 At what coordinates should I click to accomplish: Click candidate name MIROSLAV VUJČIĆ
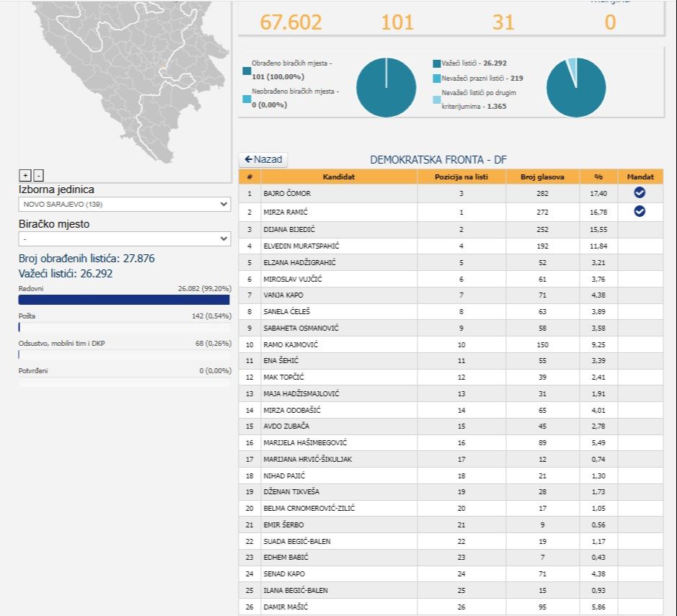pos(293,280)
